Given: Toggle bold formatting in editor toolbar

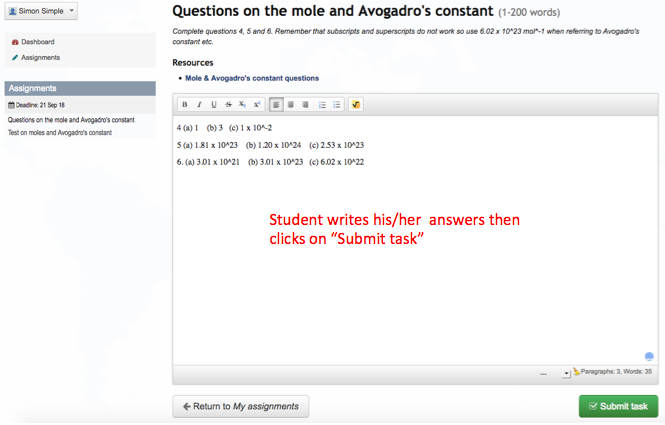Looking at the screenshot, I should click(185, 105).
